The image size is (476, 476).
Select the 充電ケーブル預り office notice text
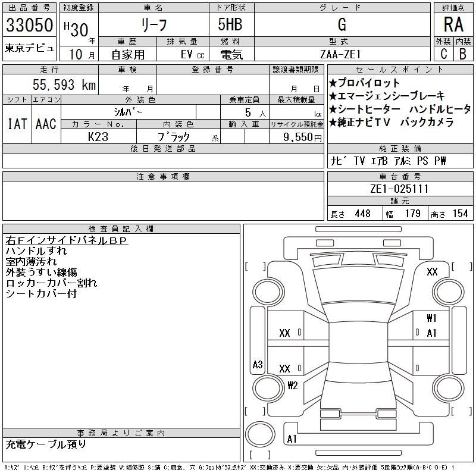click(x=46, y=444)
